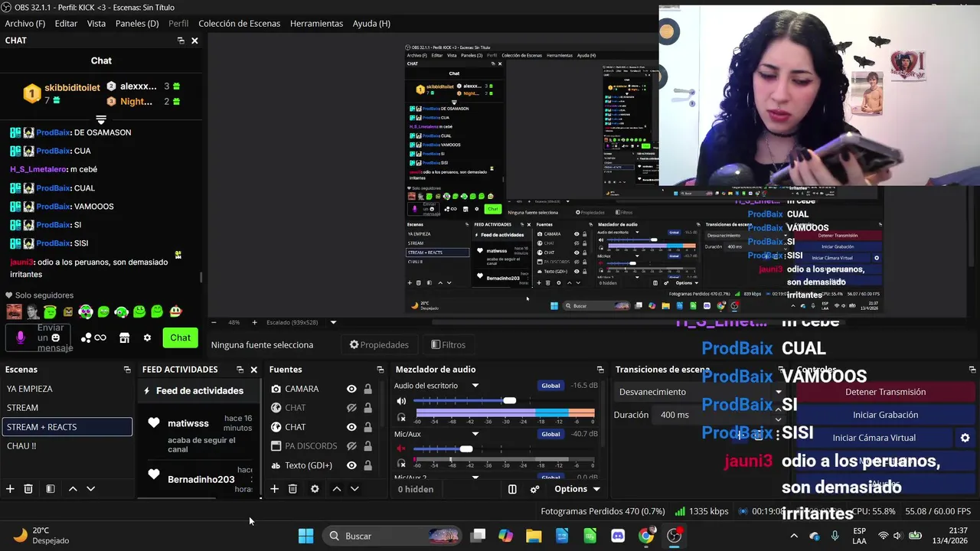980x551 pixels.
Task: Click Iniciar Cámara Virtual button
Action: click(874, 438)
